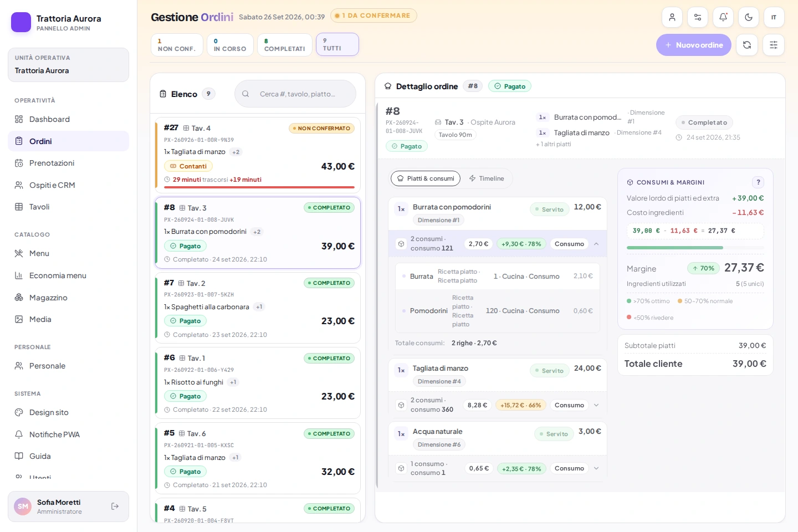798x532 pixels.
Task: Open the sliders settings icon in top bar
Action: click(698, 17)
